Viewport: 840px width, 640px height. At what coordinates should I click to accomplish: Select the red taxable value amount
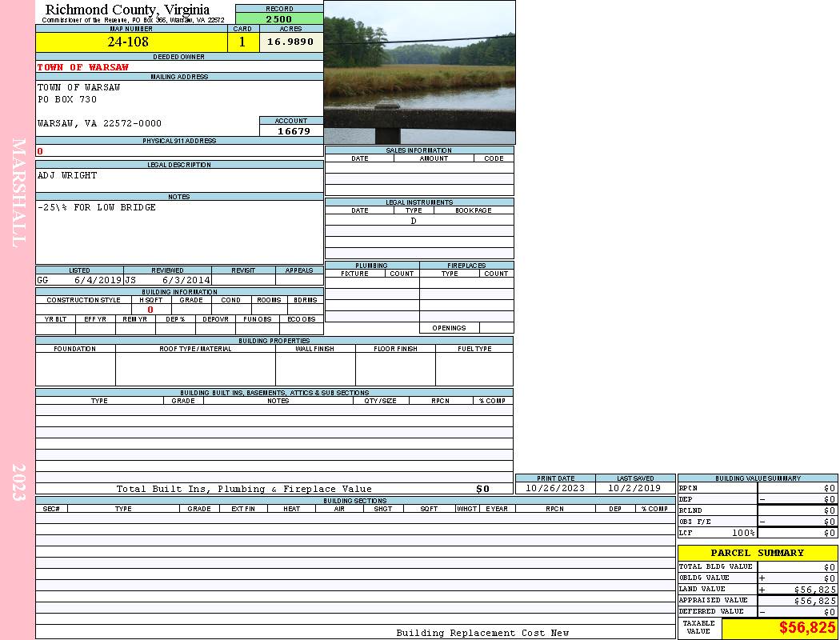click(x=807, y=628)
